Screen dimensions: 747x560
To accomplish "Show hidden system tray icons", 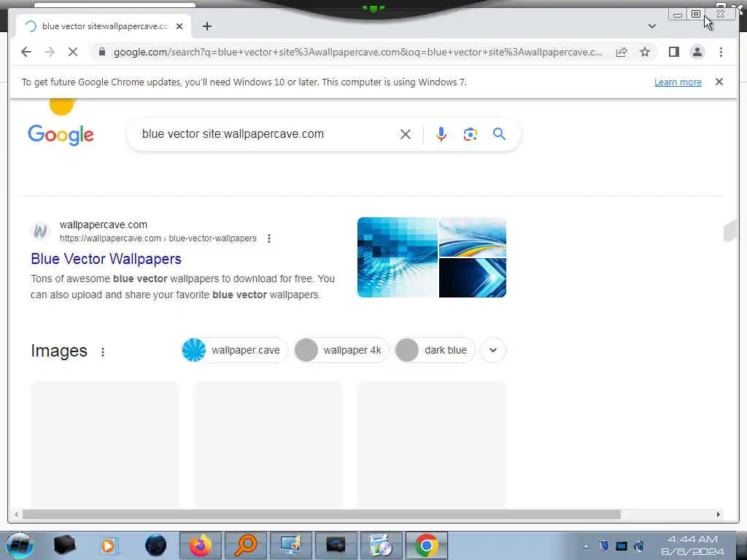I will coord(586,546).
